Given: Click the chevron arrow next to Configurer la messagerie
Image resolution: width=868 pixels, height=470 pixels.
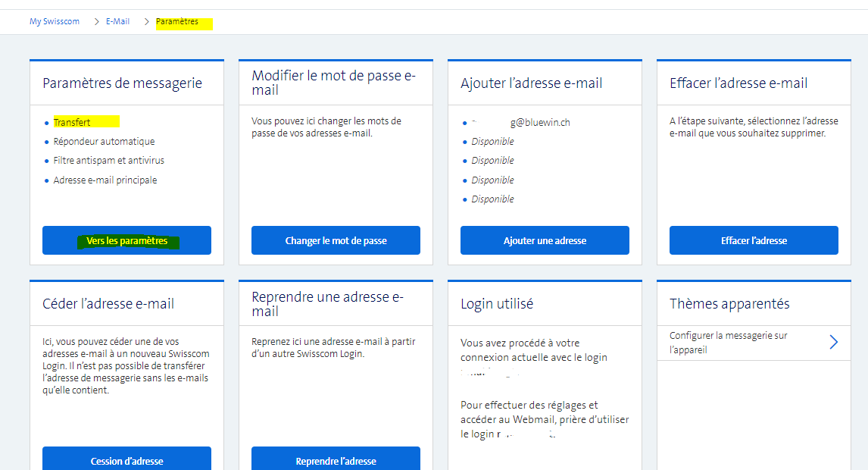Looking at the screenshot, I should tap(833, 342).
